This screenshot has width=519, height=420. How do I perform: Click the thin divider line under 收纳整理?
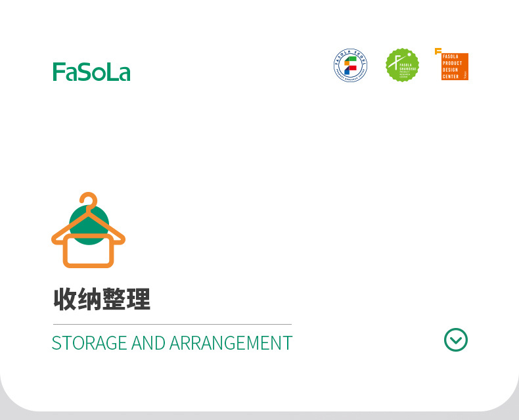(172, 324)
